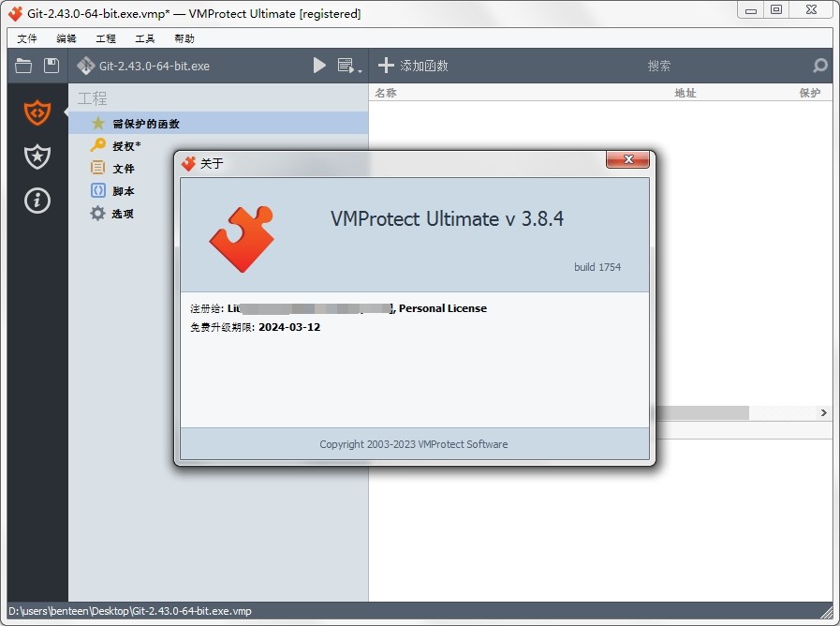The height and width of the screenshot is (626, 840).
Task: Click the star icon beside 需保护的函数
Action: 98,124
